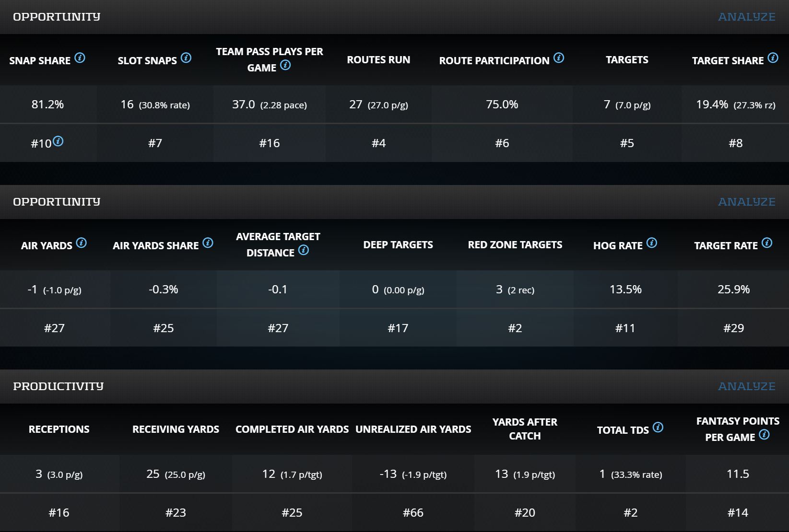Click info icon next to #10 rank
Image resolution: width=789 pixels, height=532 pixels.
[x=58, y=141]
